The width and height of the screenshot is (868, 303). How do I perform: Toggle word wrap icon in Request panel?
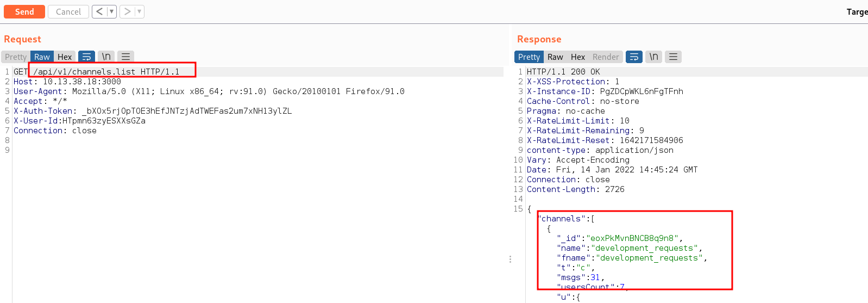(x=86, y=57)
